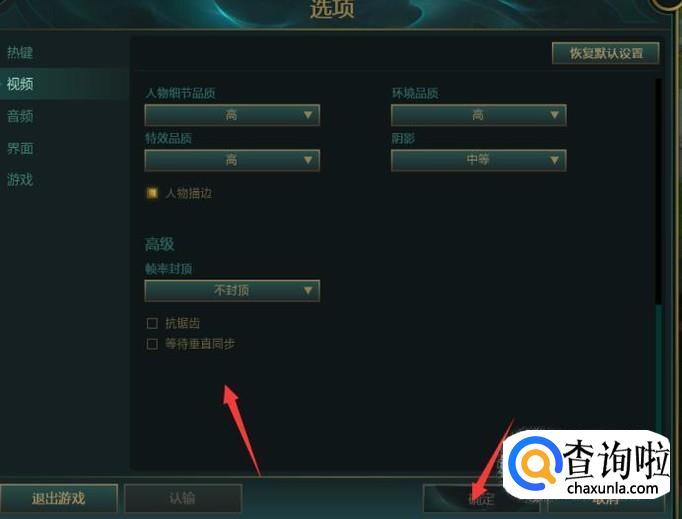The image size is (682, 519).
Task: Enable the 抗锯齿 checkbox
Action: tap(152, 323)
